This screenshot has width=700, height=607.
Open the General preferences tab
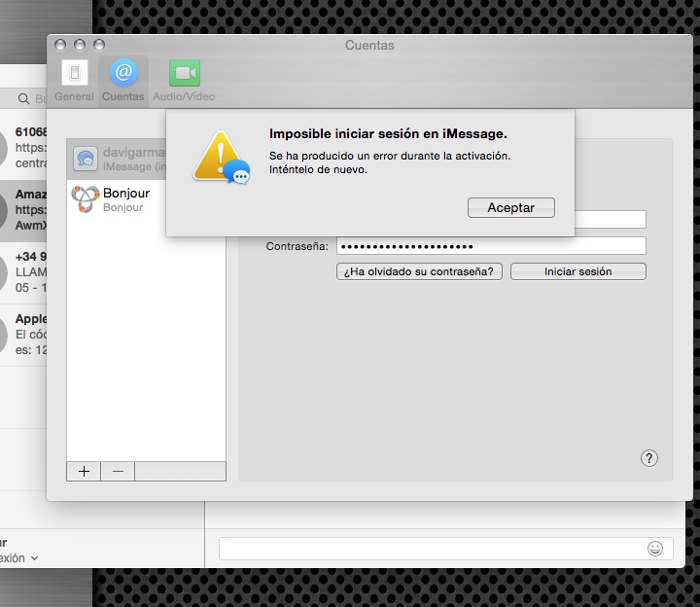tap(74, 81)
